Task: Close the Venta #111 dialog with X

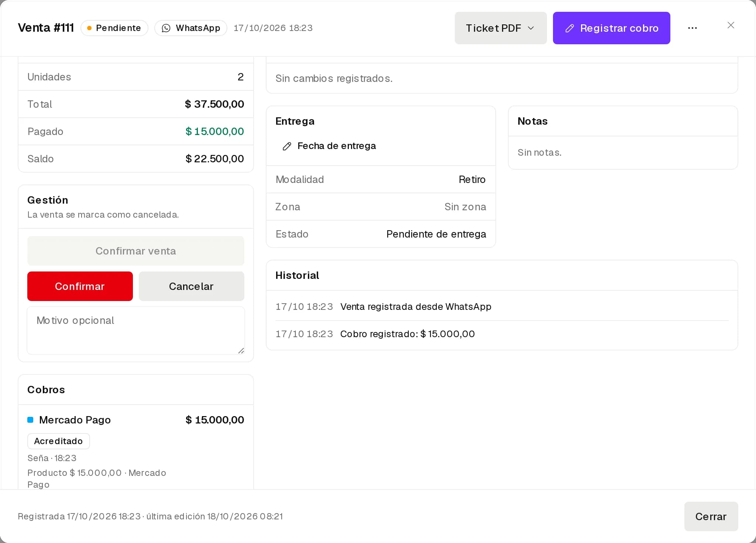Action: pos(731,25)
